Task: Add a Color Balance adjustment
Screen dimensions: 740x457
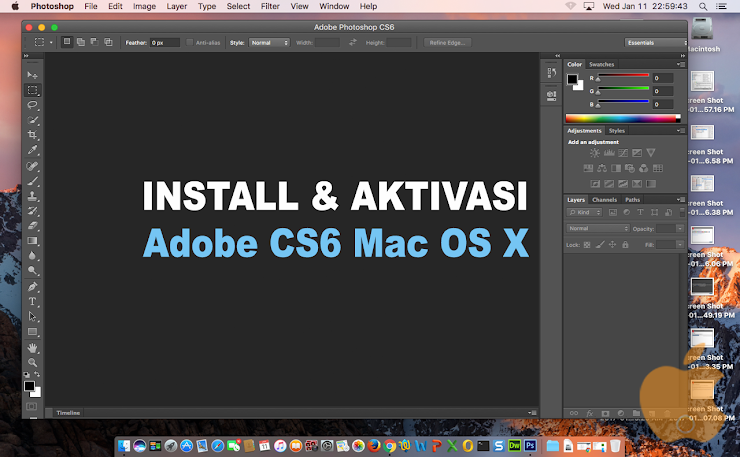Action: (602, 168)
